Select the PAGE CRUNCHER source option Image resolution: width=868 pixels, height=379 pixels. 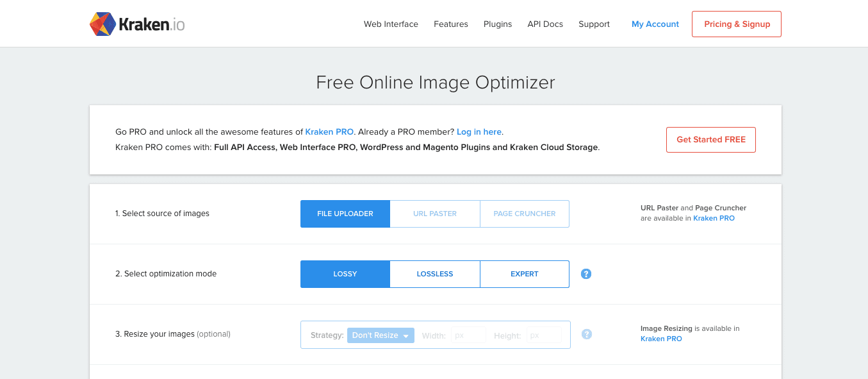click(525, 214)
